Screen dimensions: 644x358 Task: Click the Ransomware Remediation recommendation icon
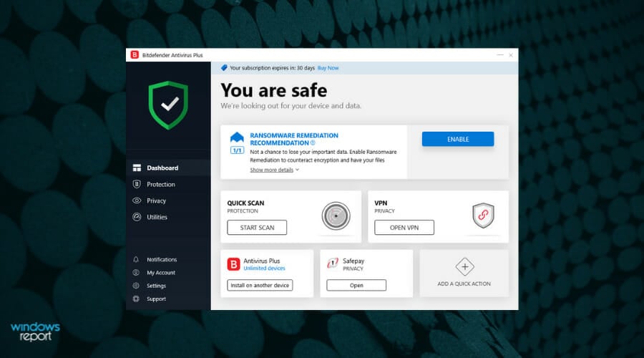237,137
